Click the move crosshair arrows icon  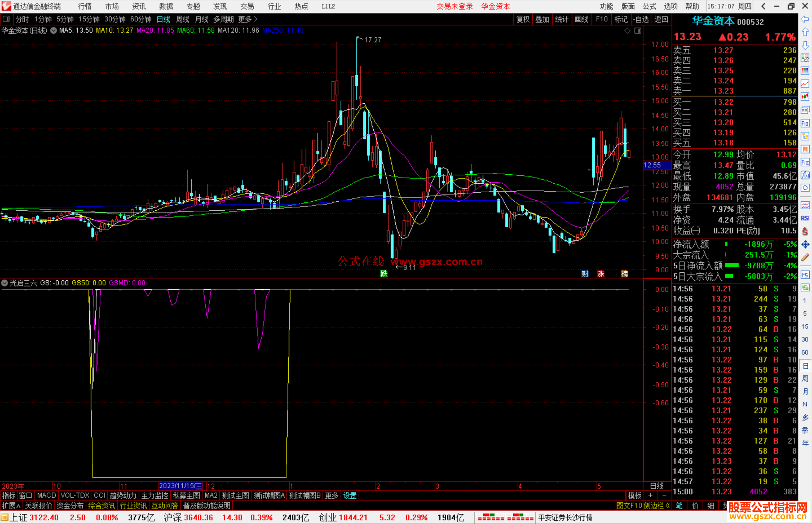tap(805, 245)
